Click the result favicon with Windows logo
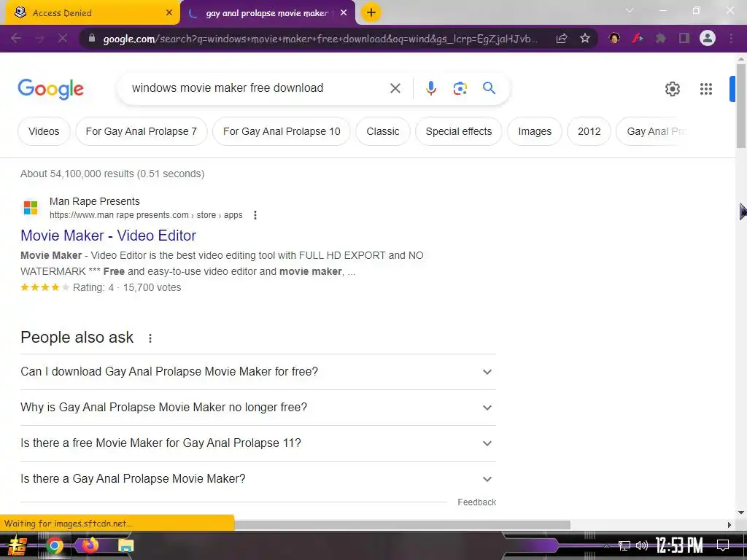 (x=31, y=208)
